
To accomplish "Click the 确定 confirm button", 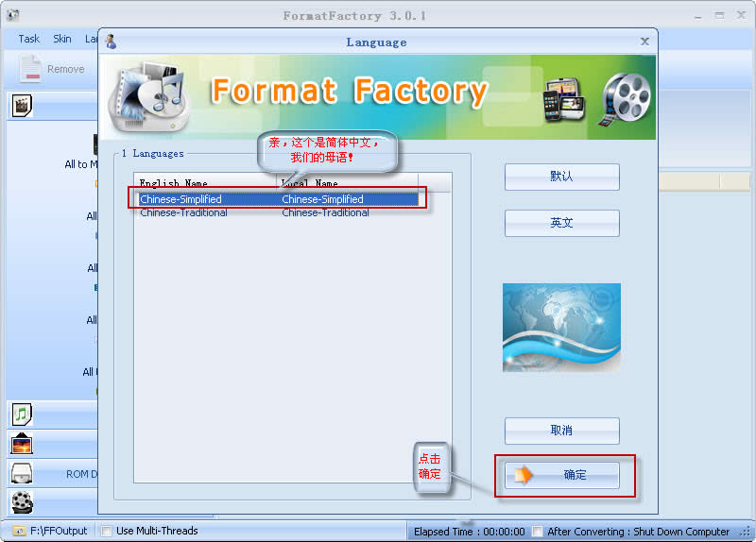I will click(562, 475).
